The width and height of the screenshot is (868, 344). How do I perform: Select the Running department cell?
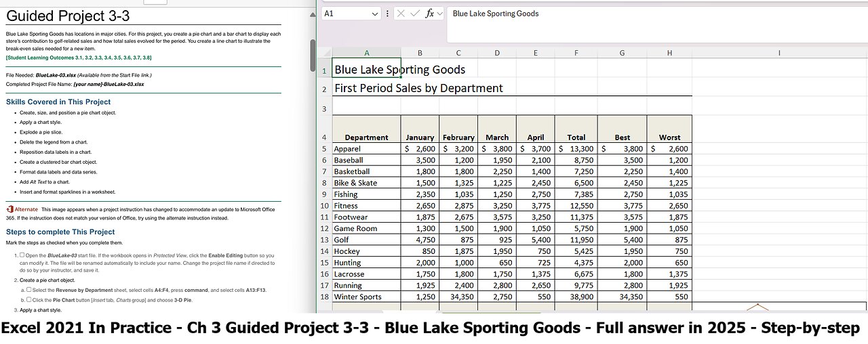pyautogui.click(x=367, y=285)
